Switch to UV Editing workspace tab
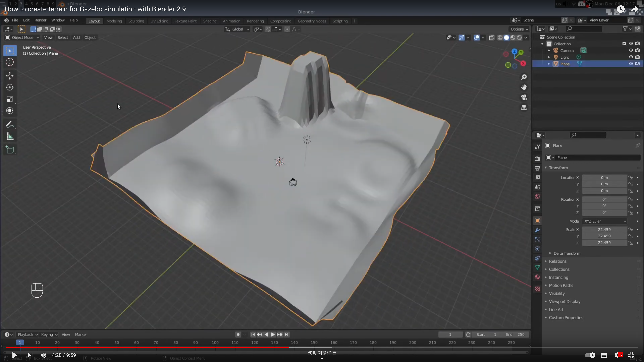Image resolution: width=644 pixels, height=362 pixels. (x=159, y=21)
